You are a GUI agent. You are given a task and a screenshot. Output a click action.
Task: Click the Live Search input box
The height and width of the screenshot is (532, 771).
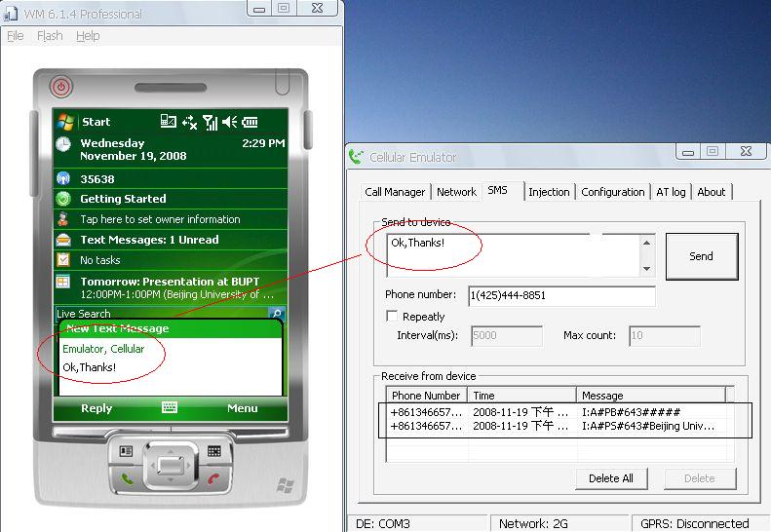(162, 313)
